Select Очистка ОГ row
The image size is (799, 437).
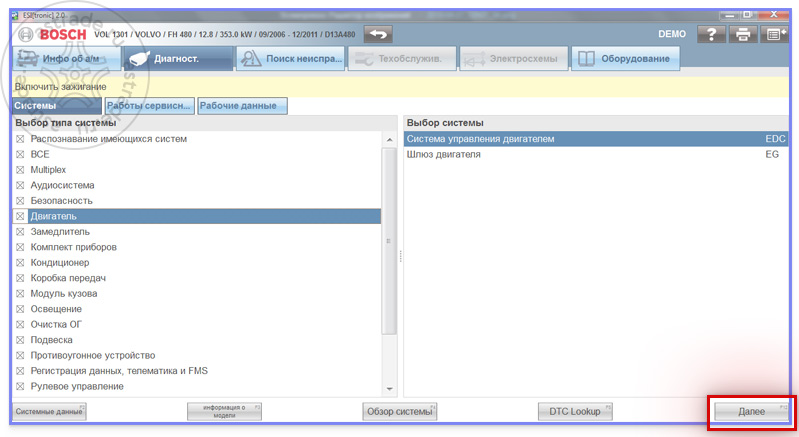(x=197, y=324)
